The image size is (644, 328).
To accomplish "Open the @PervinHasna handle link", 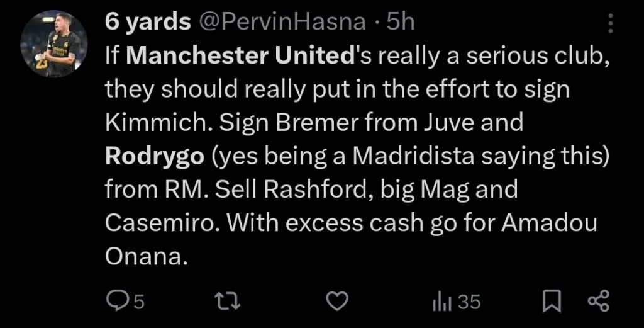I will pyautogui.click(x=282, y=23).
